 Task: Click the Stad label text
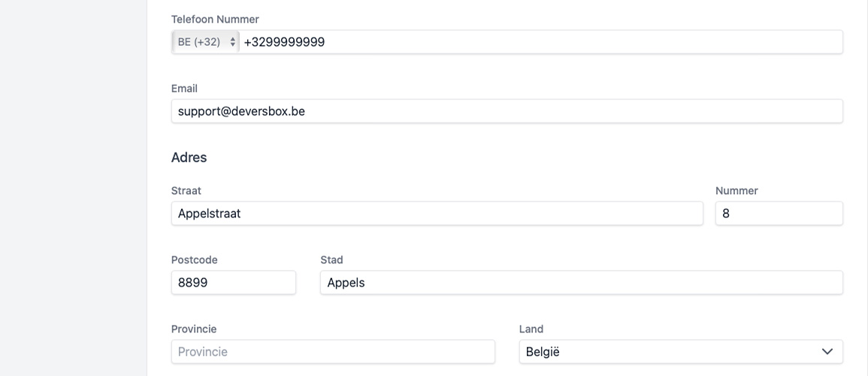(x=331, y=260)
